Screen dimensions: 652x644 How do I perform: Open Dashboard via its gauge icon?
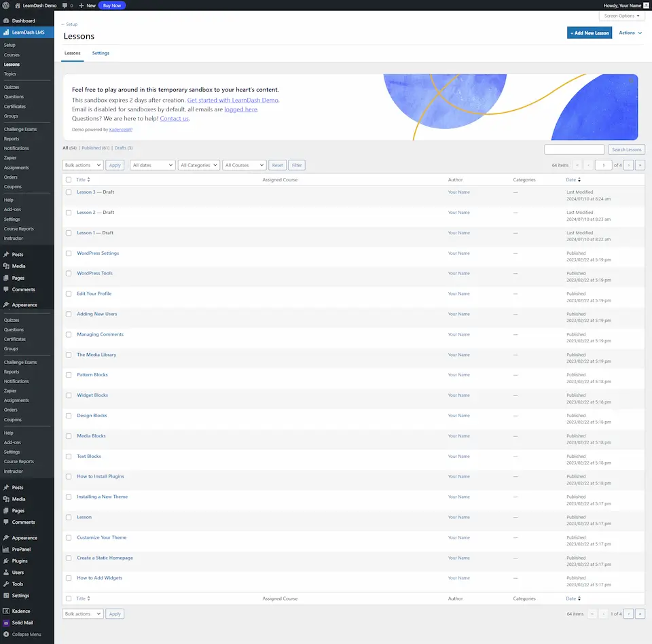point(6,20)
